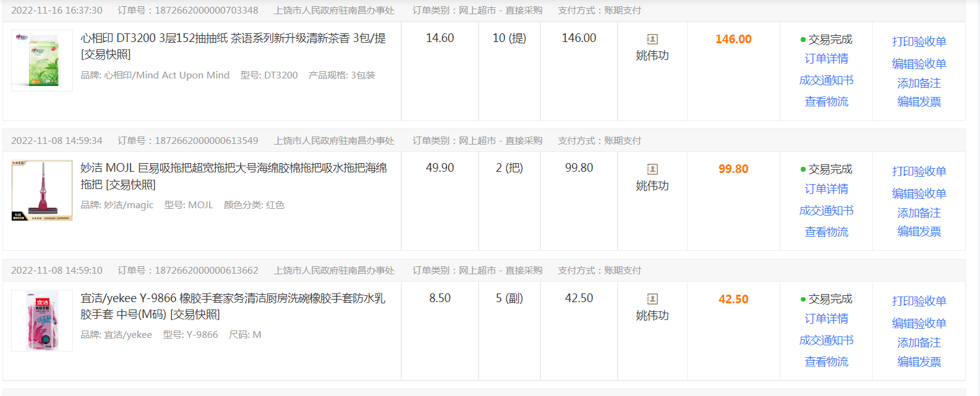The image size is (980, 396).
Task: Click 查看物流 for the 心相印 tissue order
Action: click(x=826, y=101)
